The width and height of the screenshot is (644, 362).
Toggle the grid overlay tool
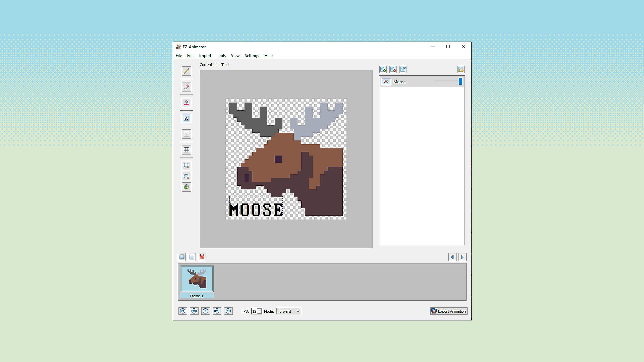[x=186, y=150]
